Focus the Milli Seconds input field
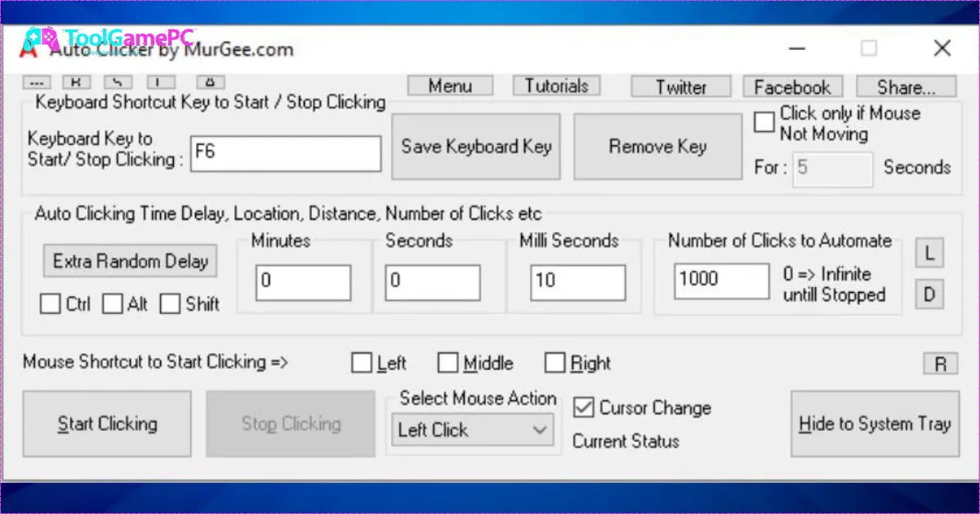980x514 pixels. coord(577,281)
